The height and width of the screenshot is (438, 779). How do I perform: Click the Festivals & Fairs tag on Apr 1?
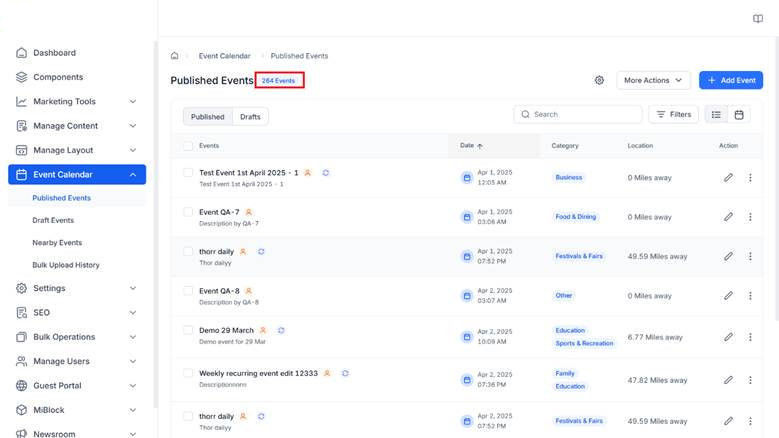(x=579, y=256)
